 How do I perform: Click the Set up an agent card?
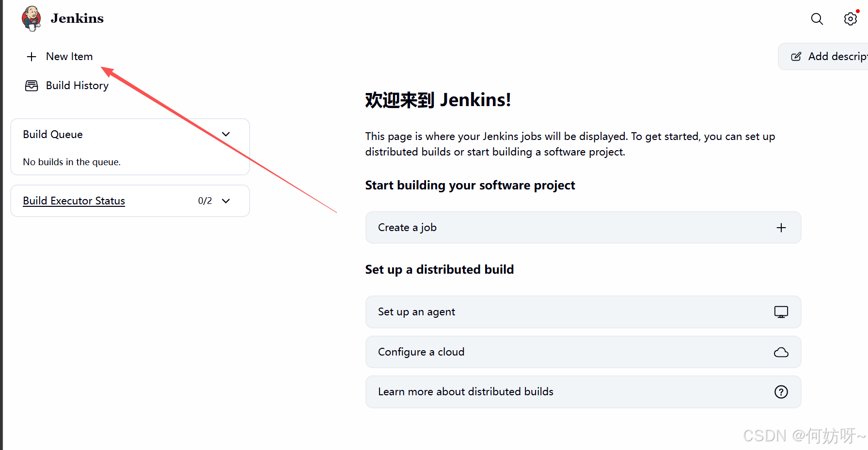coord(583,312)
